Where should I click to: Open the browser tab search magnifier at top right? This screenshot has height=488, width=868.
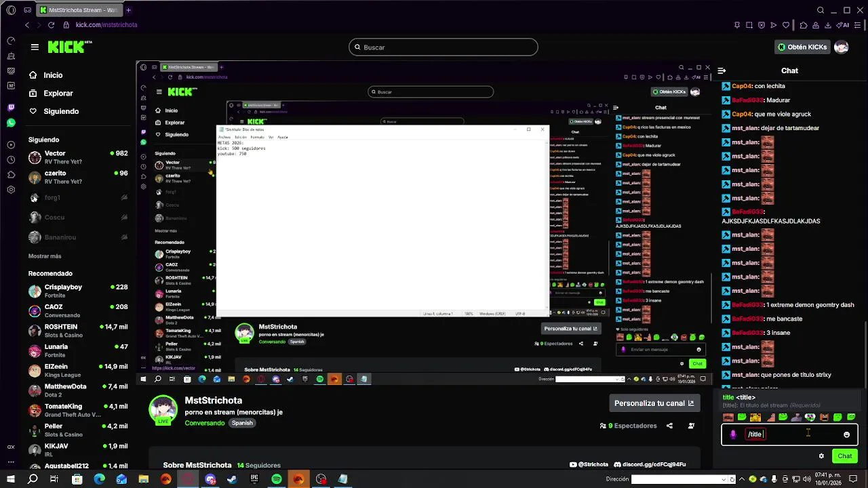[821, 10]
